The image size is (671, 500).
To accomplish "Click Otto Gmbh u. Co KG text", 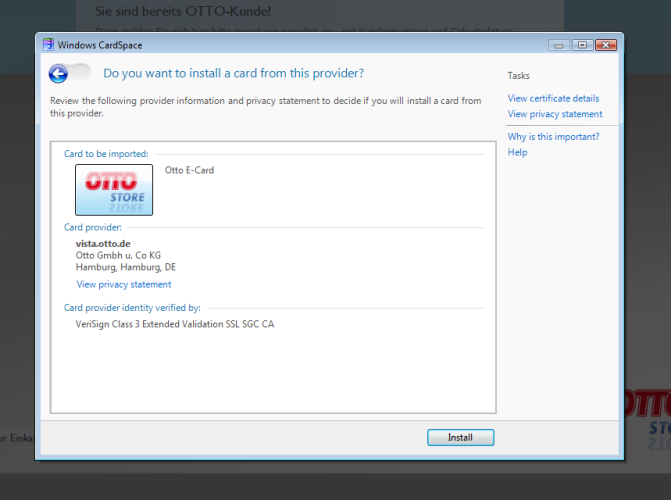I will coord(118,255).
